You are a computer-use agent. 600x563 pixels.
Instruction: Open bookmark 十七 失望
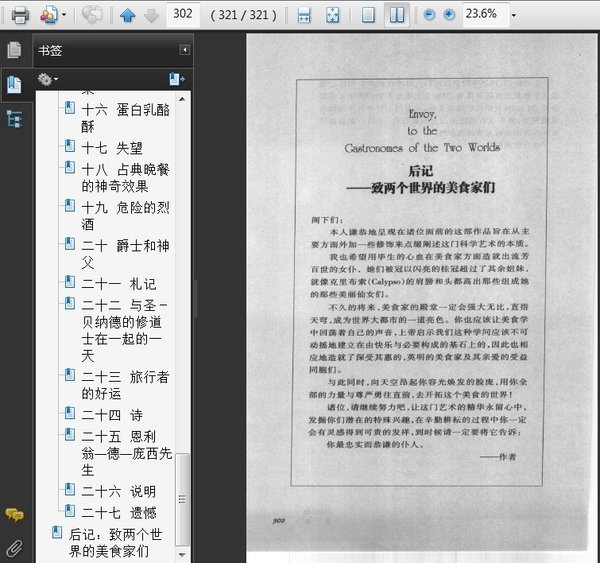pyautogui.click(x=112, y=148)
